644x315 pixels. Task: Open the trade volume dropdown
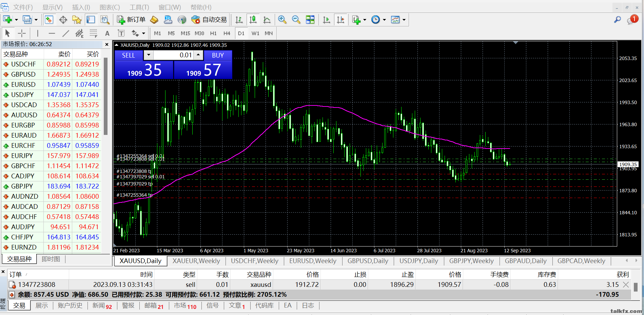pos(148,55)
